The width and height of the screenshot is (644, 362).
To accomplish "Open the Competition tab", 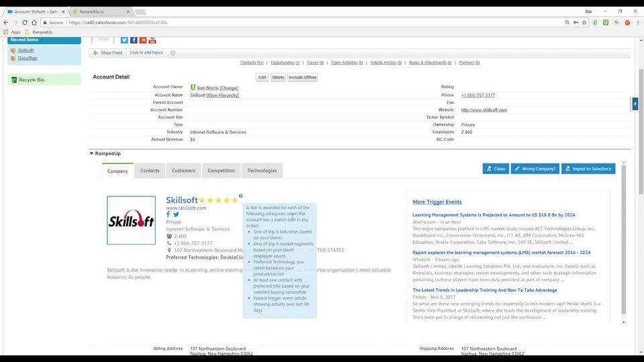I will (221, 170).
